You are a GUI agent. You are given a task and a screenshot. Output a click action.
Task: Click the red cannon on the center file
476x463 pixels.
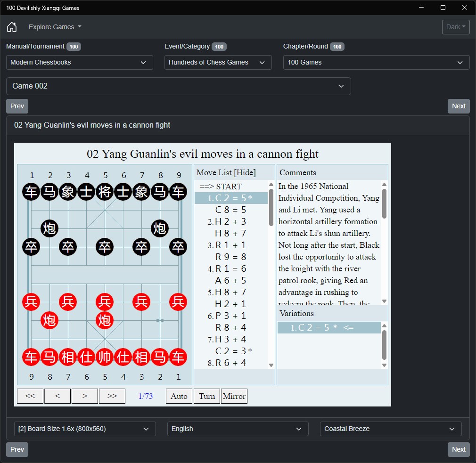[x=105, y=320]
